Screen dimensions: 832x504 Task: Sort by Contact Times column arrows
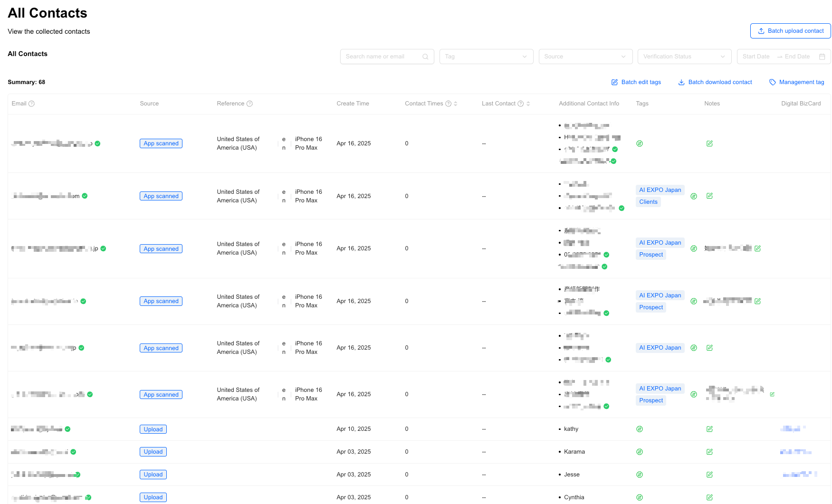pos(456,104)
